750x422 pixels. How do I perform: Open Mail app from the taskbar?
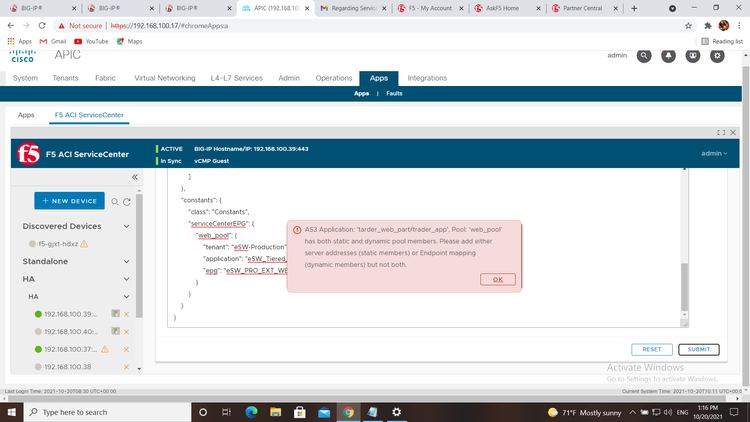click(324, 412)
